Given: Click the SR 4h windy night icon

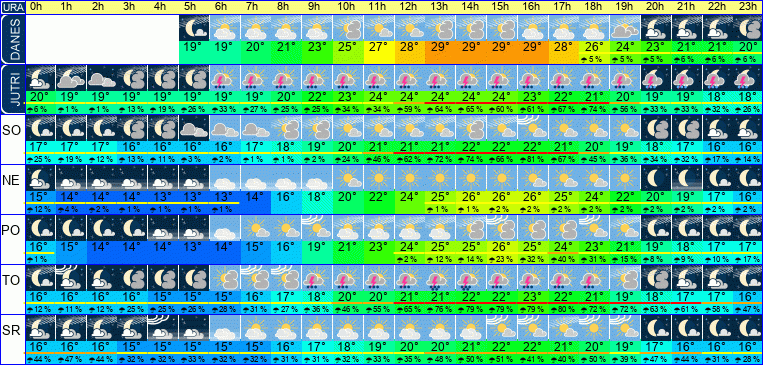Looking at the screenshot, I should [164, 328].
